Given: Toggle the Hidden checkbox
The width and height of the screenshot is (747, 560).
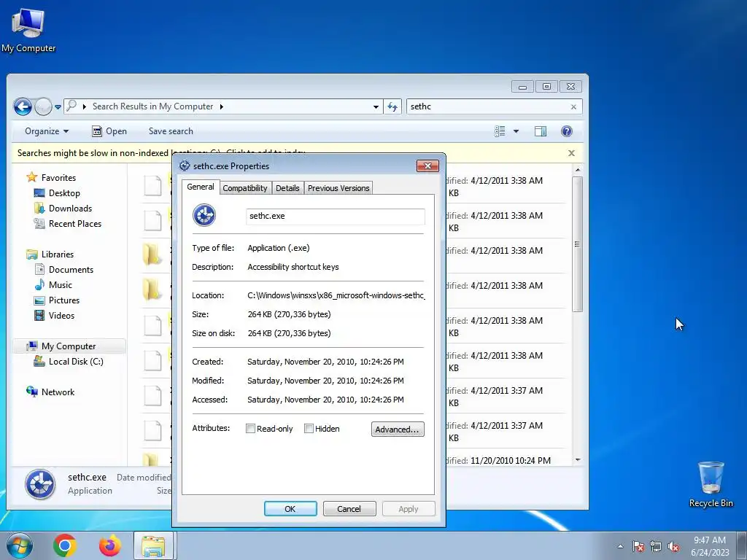Looking at the screenshot, I should tap(309, 429).
